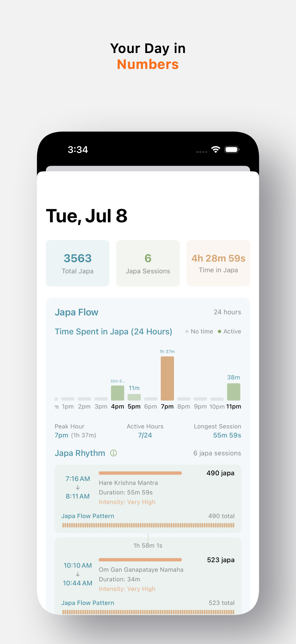
Task: Tap the Peak Hour 7pm value
Action: click(61, 435)
